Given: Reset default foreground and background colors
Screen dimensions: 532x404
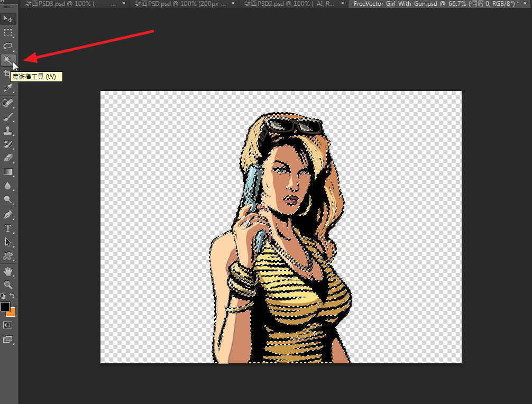Looking at the screenshot, I should point(3,296).
